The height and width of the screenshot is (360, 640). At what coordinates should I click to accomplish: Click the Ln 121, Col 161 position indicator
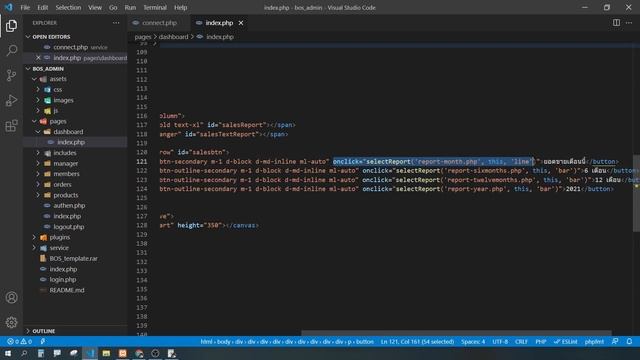[417, 341]
